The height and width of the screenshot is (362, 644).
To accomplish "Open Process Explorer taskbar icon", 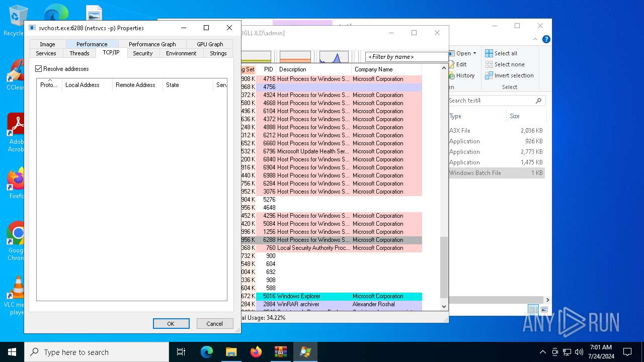I will click(x=305, y=352).
